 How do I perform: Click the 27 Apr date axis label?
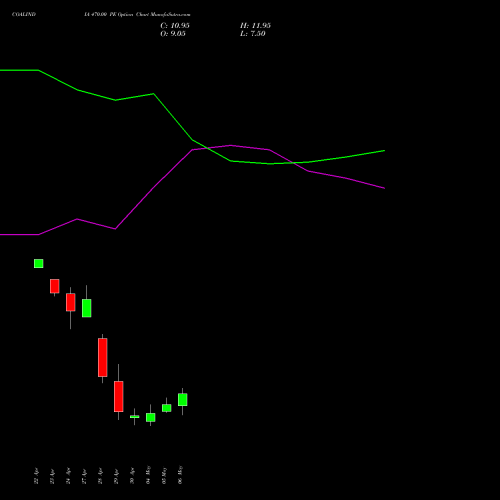coord(84,476)
